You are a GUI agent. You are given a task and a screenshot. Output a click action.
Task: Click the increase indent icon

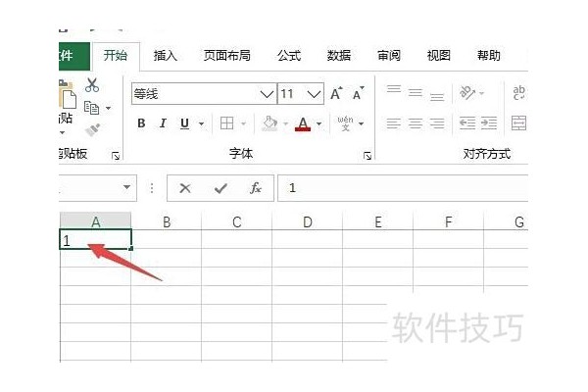[489, 123]
